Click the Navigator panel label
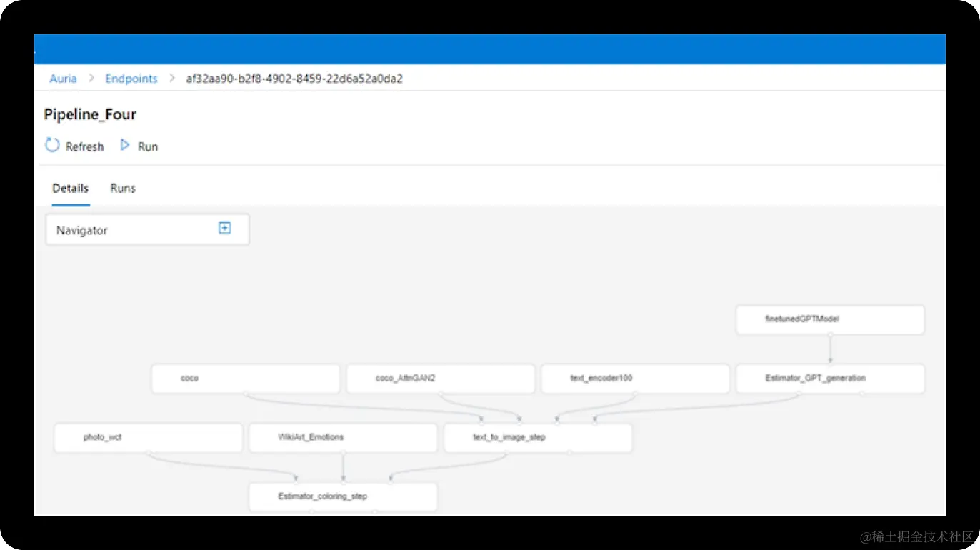 click(x=82, y=231)
